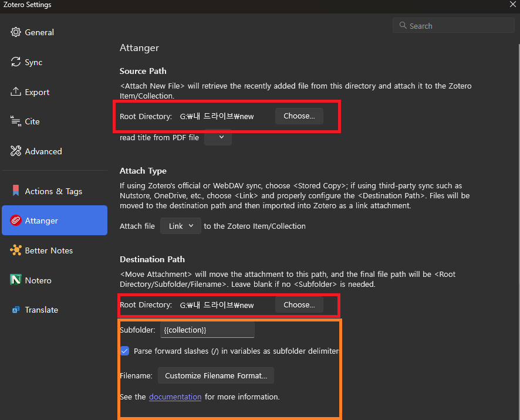Open the documentation link
The width and height of the screenshot is (520, 420).
tap(175, 397)
